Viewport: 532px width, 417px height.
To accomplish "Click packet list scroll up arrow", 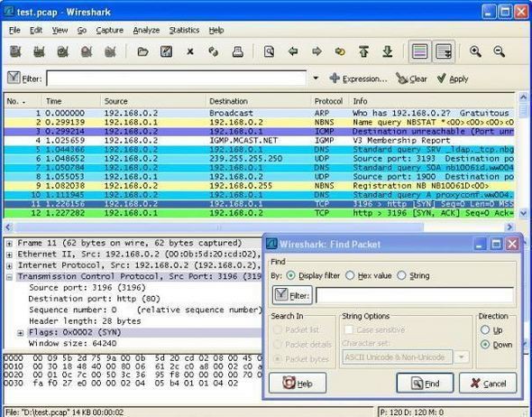I will tap(523, 97).
